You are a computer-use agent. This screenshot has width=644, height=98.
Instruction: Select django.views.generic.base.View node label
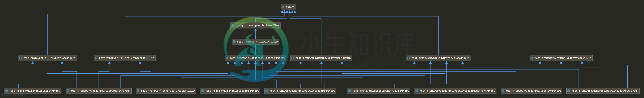click(257, 25)
